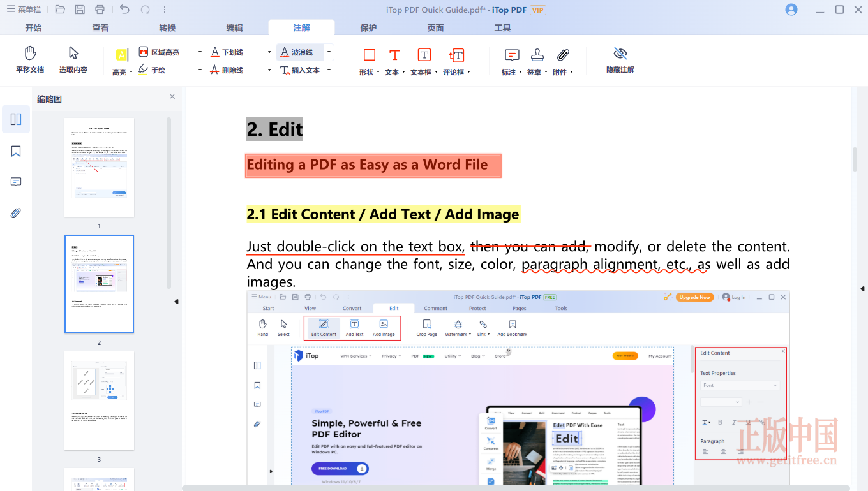
Task: Click the VIP badge in title
Action: pyautogui.click(x=537, y=10)
